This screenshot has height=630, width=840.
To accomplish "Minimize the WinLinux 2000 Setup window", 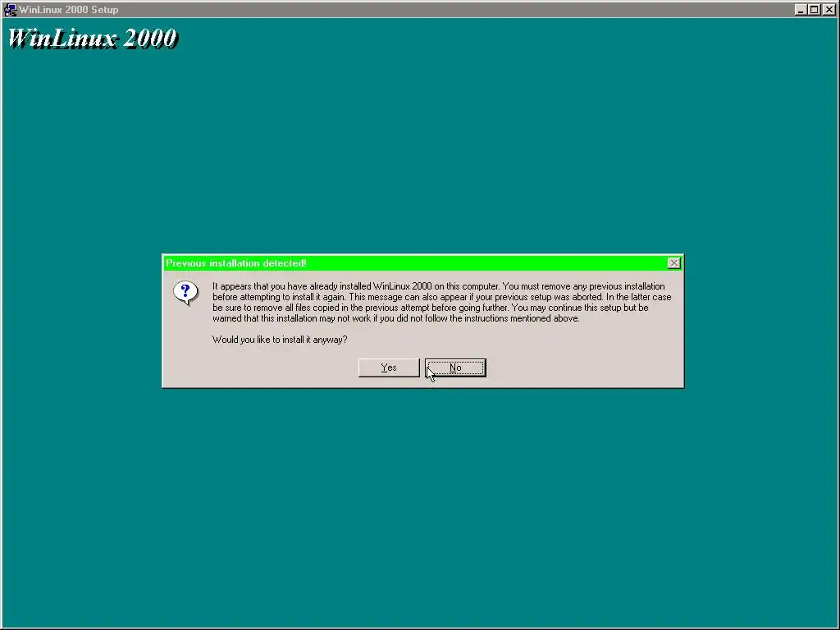I will coord(801,9).
